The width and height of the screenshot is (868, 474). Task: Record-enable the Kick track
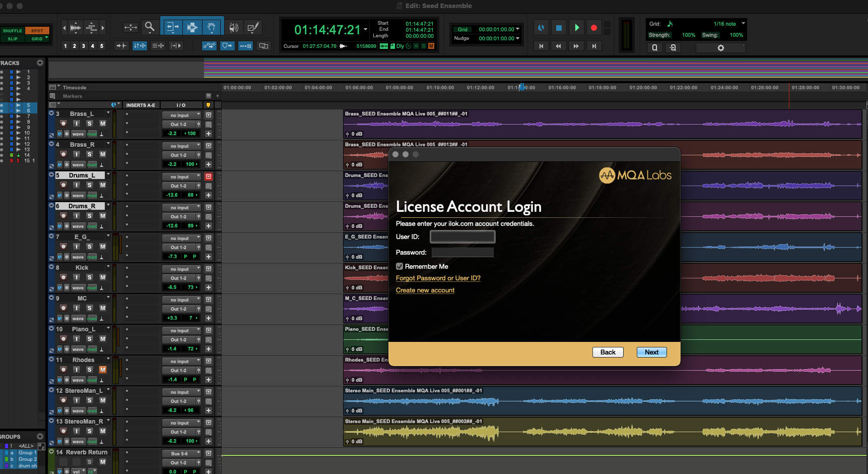click(63, 277)
